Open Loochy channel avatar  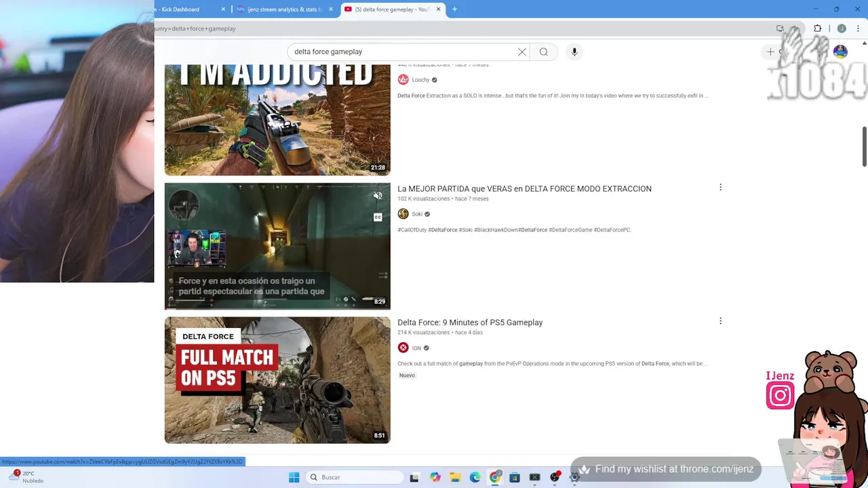[x=403, y=79]
